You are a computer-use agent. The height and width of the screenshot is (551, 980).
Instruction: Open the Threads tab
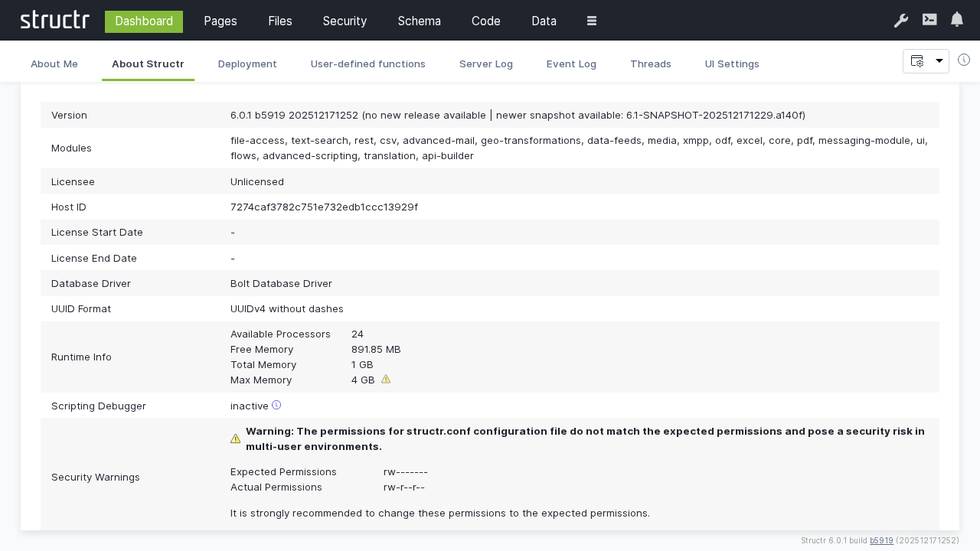click(x=651, y=64)
